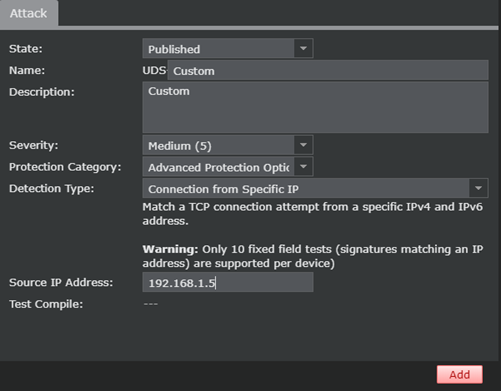Click the Warning text about fixed field tests
The image size is (501, 391).
coord(313,256)
